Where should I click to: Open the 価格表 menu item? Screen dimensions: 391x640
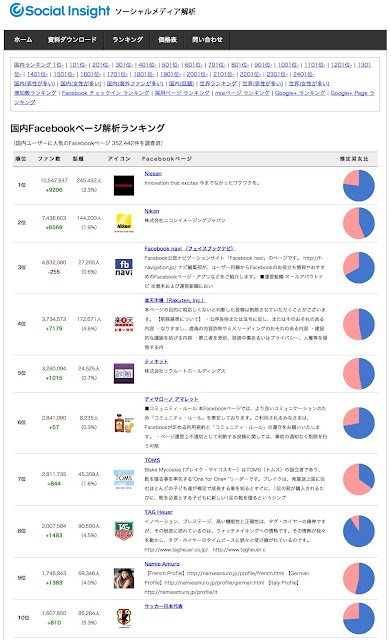pyautogui.click(x=167, y=40)
